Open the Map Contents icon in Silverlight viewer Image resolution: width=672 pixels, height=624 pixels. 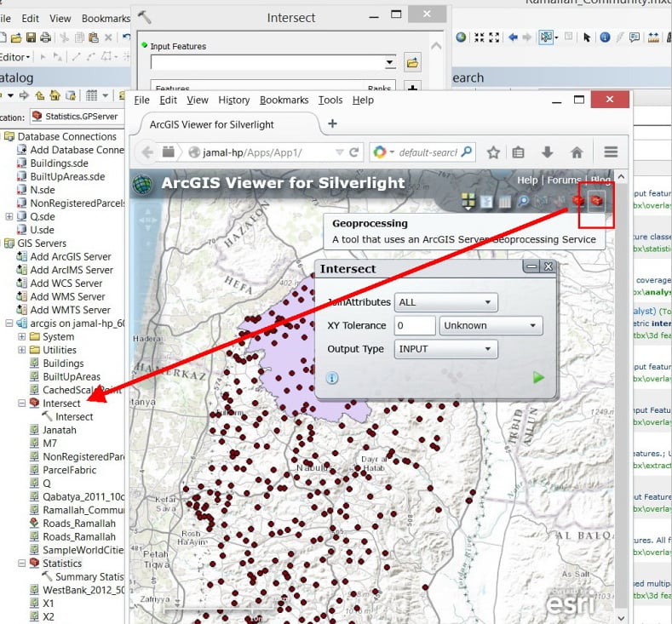(x=486, y=201)
